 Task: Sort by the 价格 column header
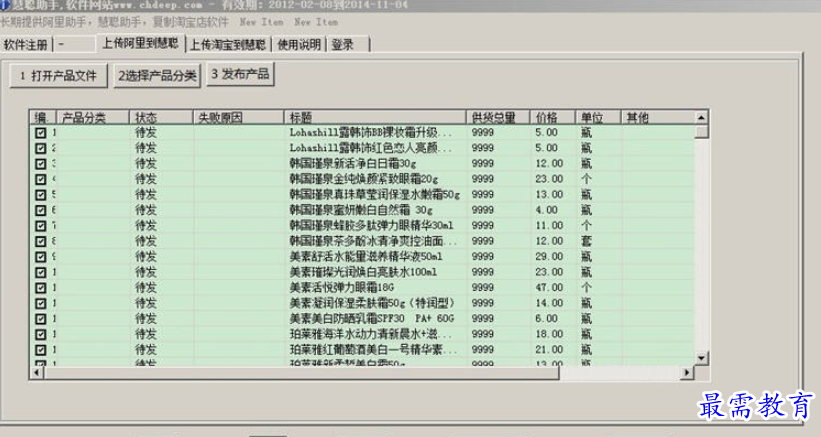click(552, 117)
